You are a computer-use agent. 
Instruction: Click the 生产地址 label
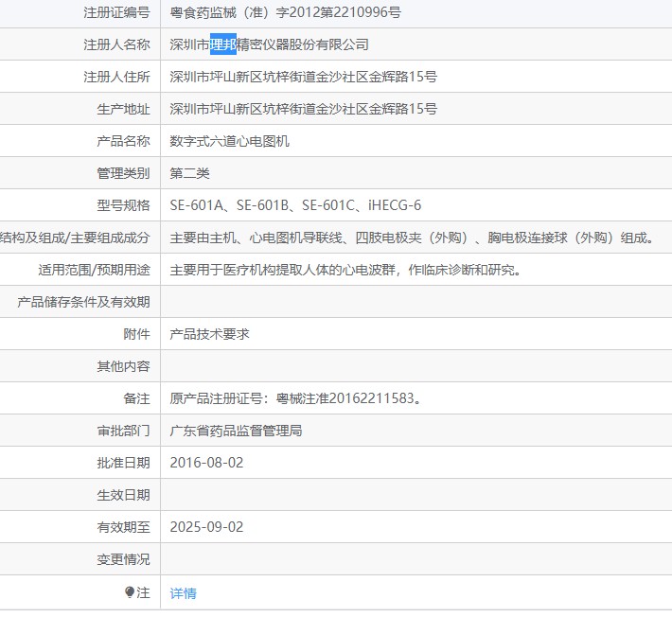click(123, 109)
